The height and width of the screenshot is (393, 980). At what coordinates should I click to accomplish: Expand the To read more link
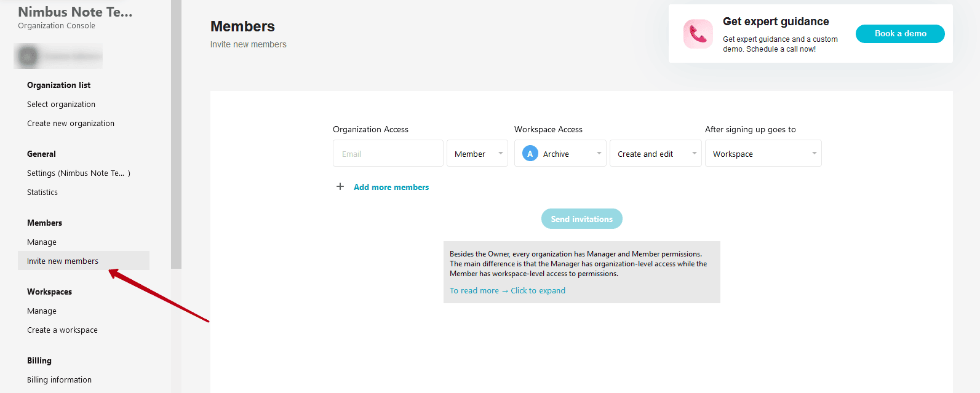[x=507, y=291]
